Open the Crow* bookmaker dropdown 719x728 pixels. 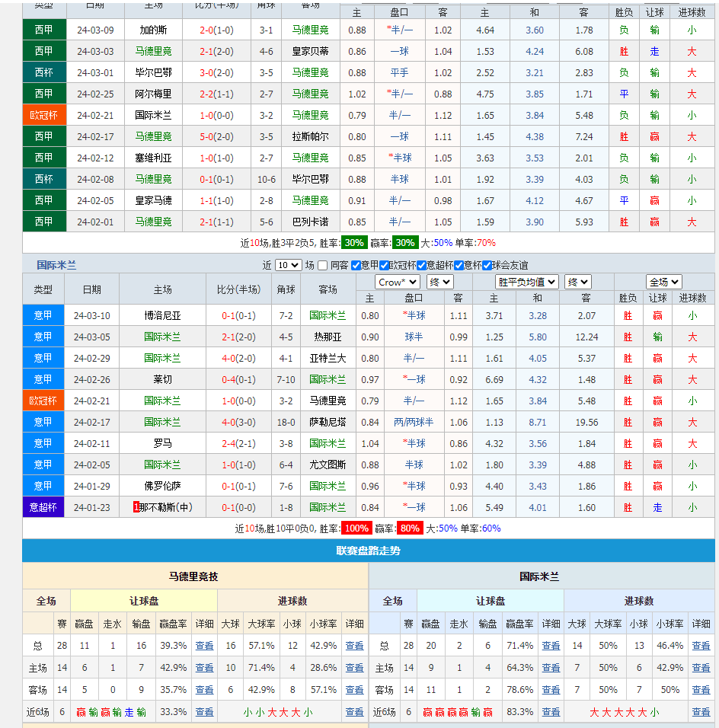397,282
